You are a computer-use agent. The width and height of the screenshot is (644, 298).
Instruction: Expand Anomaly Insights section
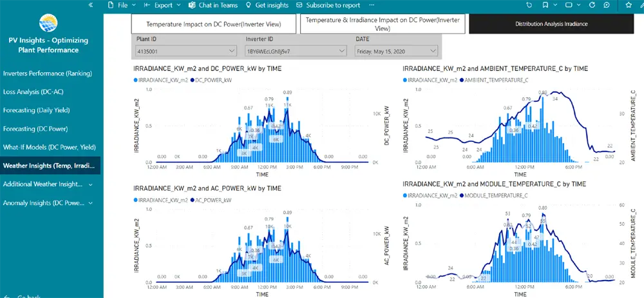[90, 203]
